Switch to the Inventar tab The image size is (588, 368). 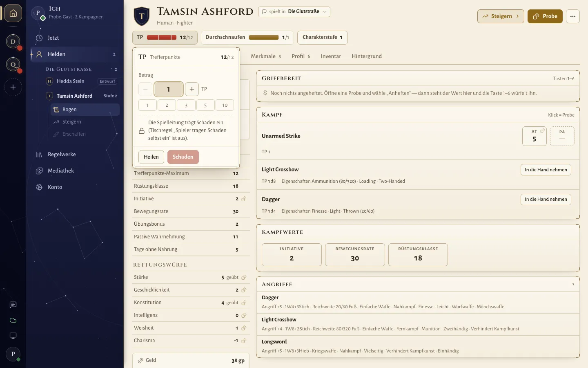click(331, 56)
